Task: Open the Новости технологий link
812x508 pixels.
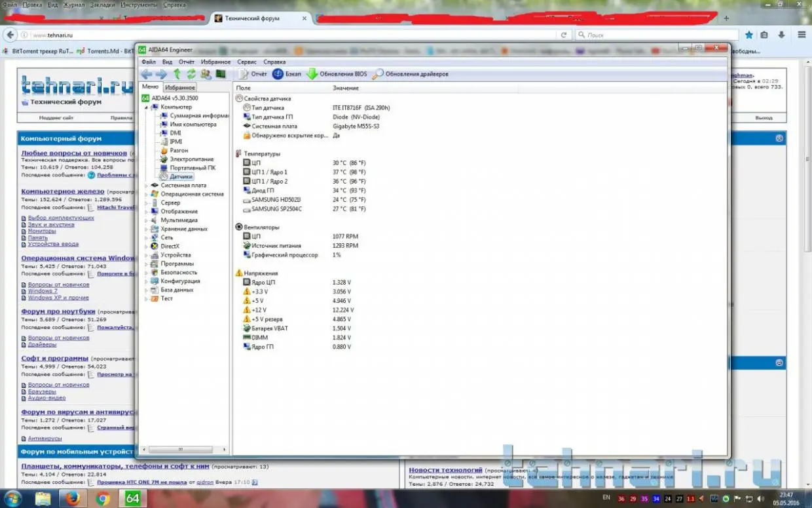Action: (445, 470)
